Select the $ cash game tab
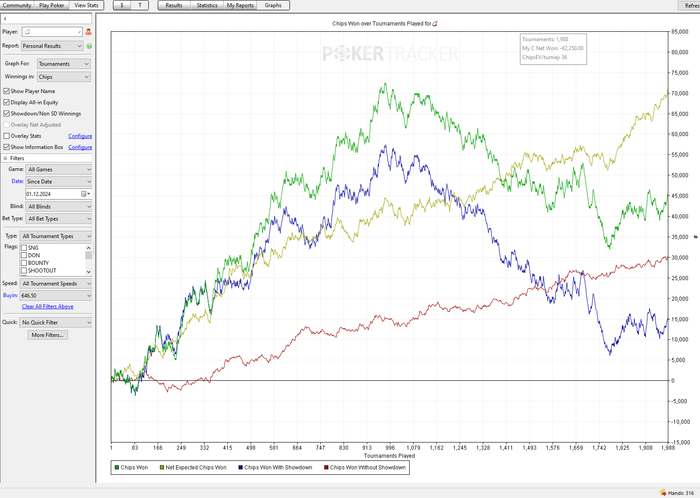Viewport: 700px width, 498px height. [122, 5]
